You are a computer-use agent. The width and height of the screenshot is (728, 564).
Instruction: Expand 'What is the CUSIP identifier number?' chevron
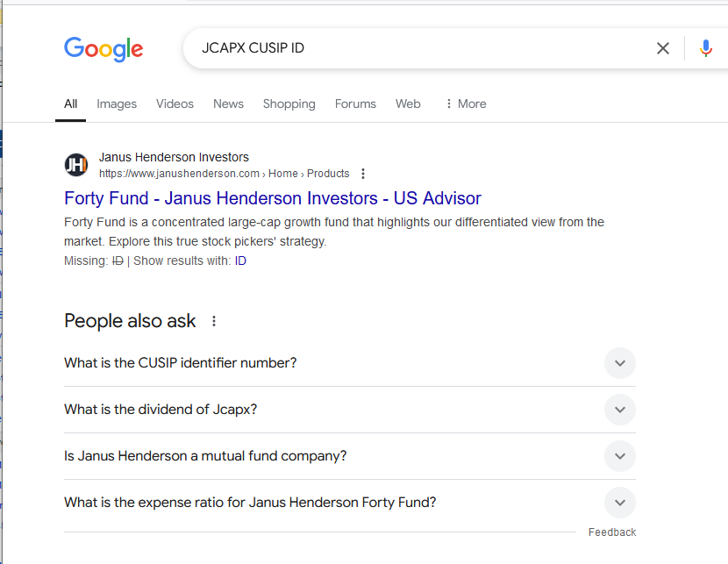[620, 363]
